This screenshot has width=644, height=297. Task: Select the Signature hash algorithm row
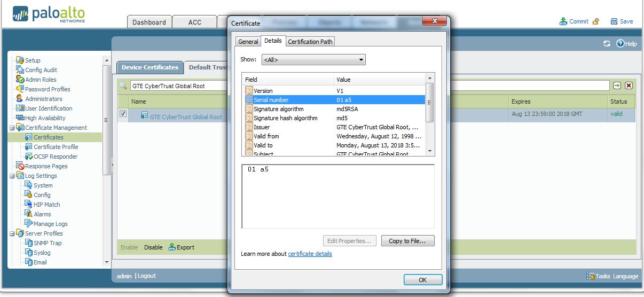[x=334, y=118]
